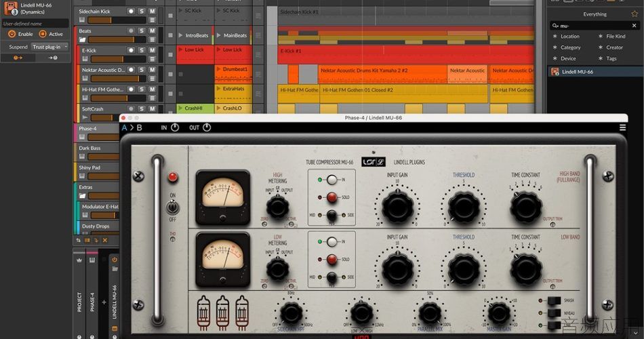Image resolution: width=644 pixels, height=339 pixels.
Task: Open the list icon on Sidechain Kick track
Action: (152, 20)
